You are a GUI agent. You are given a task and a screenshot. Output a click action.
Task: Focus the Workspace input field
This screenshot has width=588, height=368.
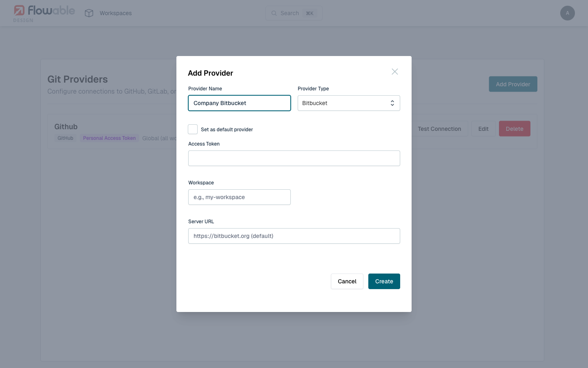point(239,197)
